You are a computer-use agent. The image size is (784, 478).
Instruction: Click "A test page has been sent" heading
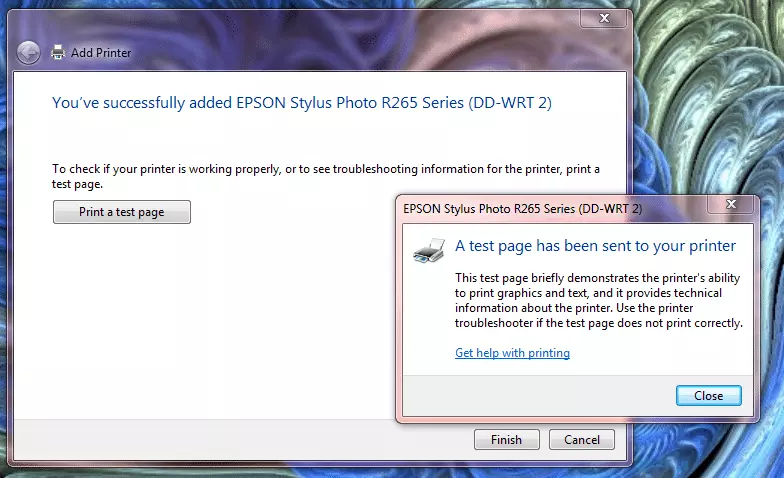click(595, 246)
